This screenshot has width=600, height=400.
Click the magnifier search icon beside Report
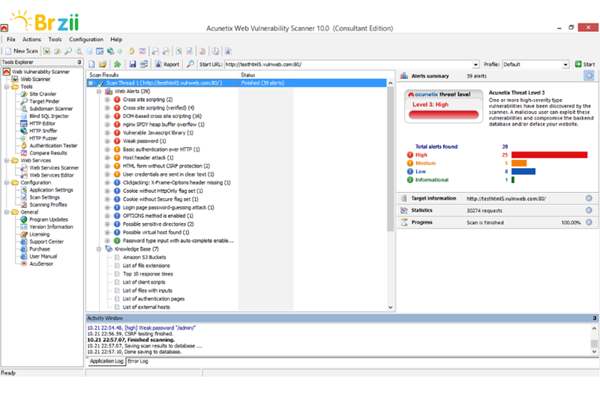pyautogui.click(x=190, y=64)
